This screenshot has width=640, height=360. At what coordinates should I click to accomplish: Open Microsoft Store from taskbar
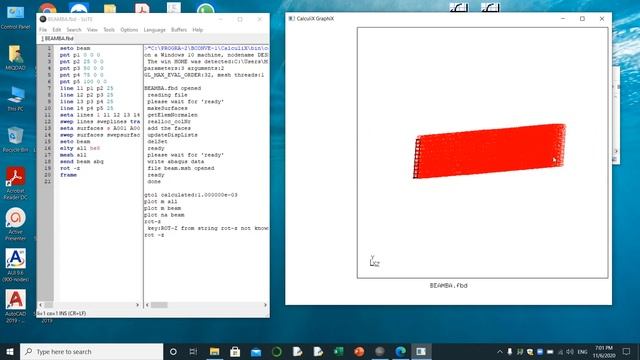tap(235, 351)
